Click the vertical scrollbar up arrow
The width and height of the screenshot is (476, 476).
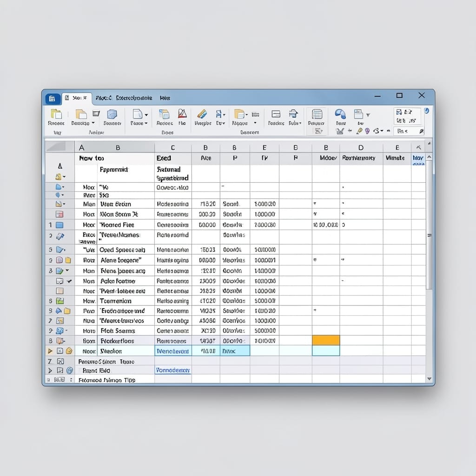click(429, 157)
